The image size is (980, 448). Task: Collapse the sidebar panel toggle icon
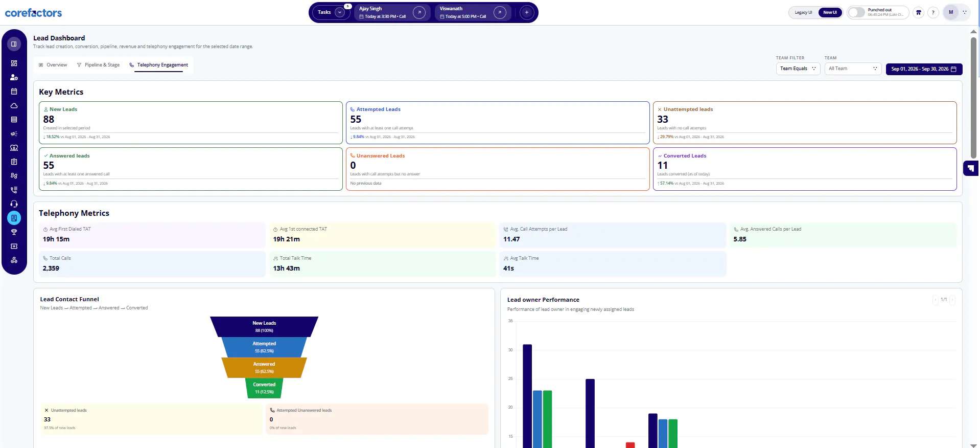coord(14,44)
